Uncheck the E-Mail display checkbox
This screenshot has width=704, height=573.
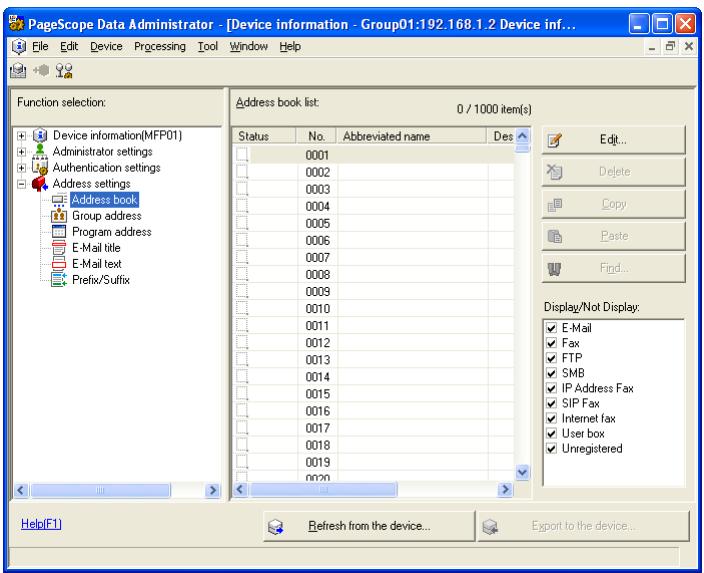[x=551, y=328]
